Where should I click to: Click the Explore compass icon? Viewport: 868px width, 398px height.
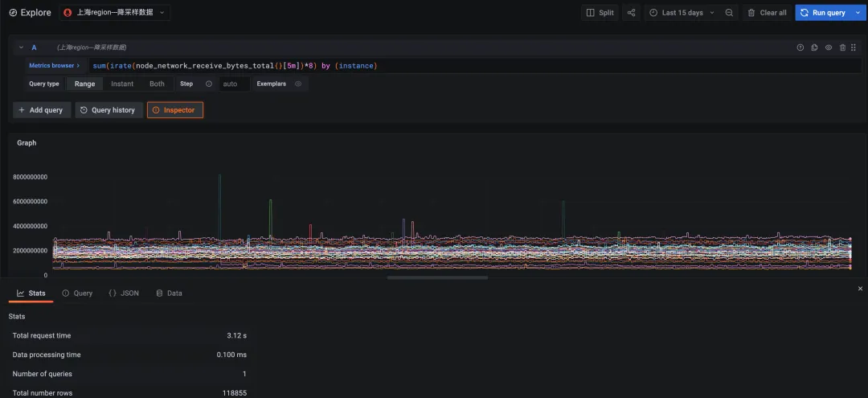(13, 13)
